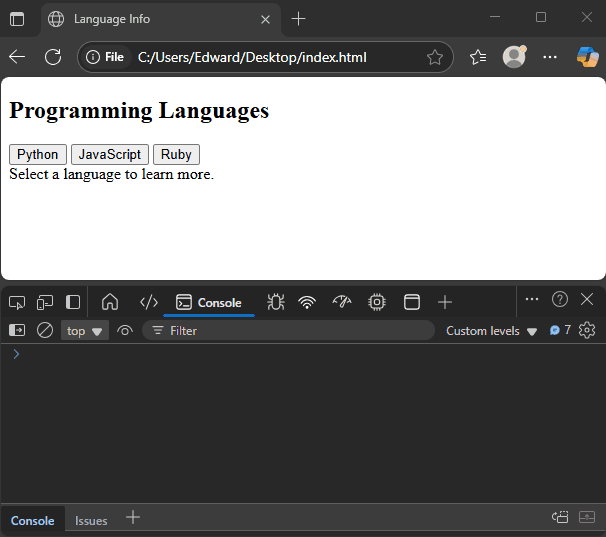Image resolution: width=606 pixels, height=537 pixels.
Task: Toggle device emulation mode
Action: point(45,302)
